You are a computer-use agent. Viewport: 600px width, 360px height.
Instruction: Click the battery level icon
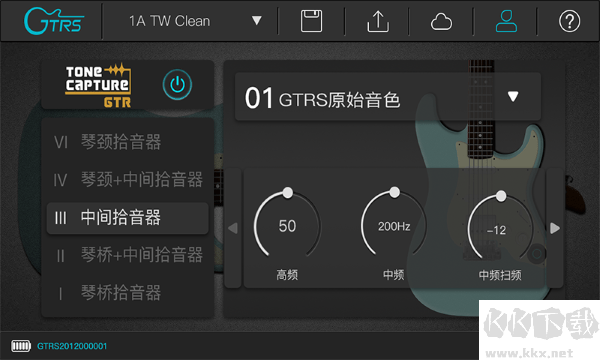pos(21,346)
